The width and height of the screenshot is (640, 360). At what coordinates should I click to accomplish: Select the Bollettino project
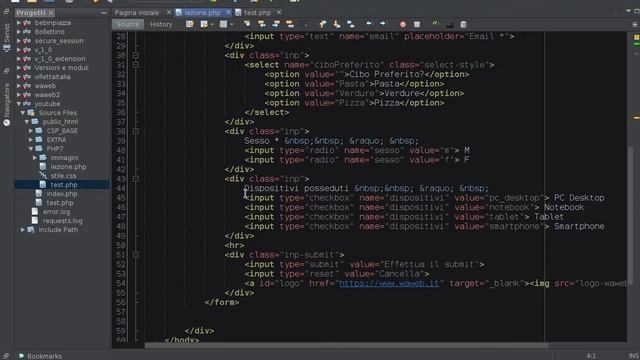pyautogui.click(x=49, y=31)
